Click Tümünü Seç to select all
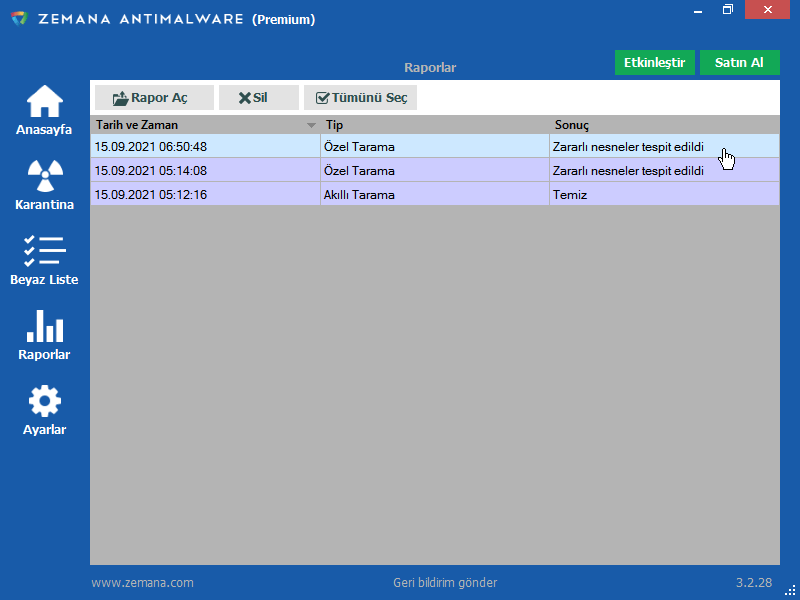The width and height of the screenshot is (800, 600). [360, 97]
